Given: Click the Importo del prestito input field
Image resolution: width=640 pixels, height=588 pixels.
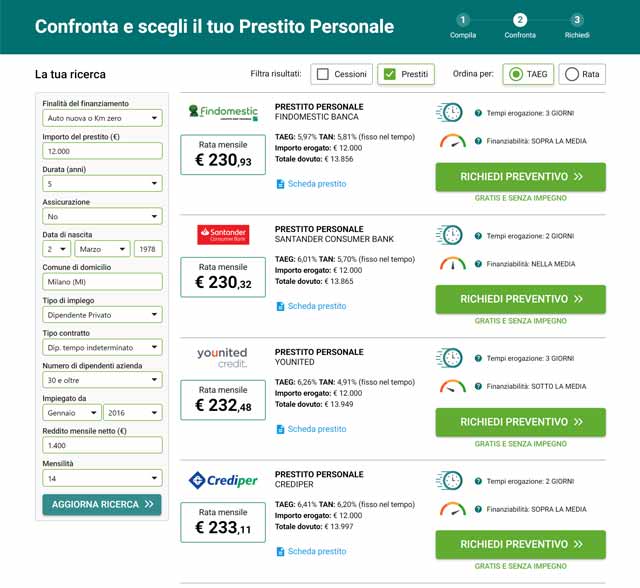Looking at the screenshot, I should [x=102, y=151].
